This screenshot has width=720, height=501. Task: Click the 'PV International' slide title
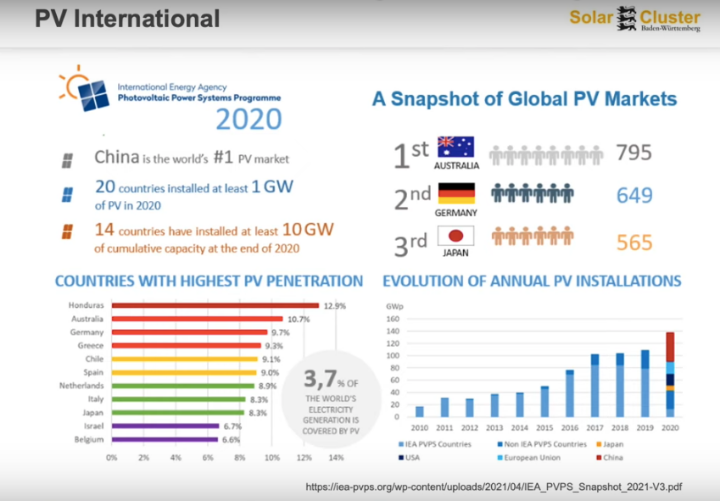point(128,19)
